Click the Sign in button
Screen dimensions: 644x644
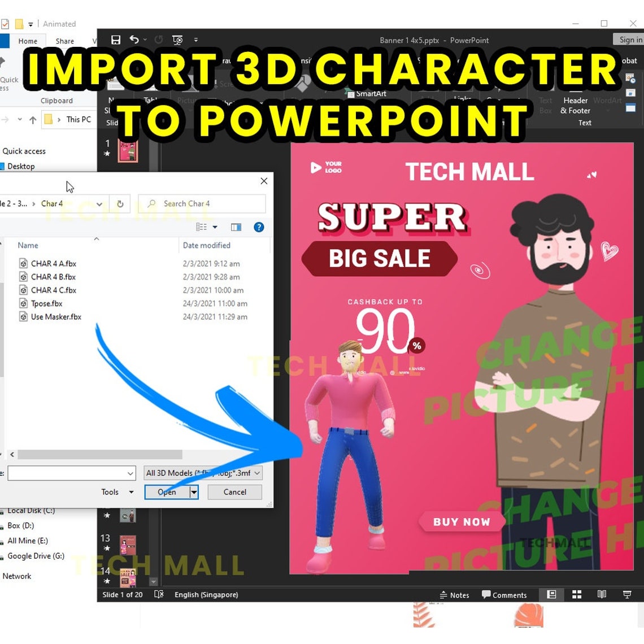[x=629, y=39]
